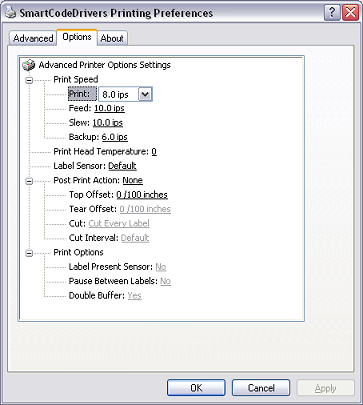Click the Top Offset: label
Screen dimensions: 363x405
pyautogui.click(x=91, y=195)
